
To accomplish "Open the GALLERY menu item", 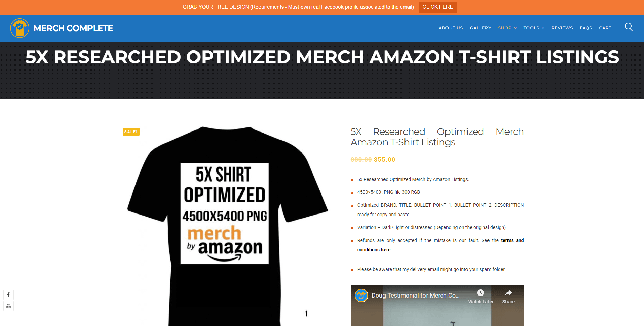I will tap(480, 28).
